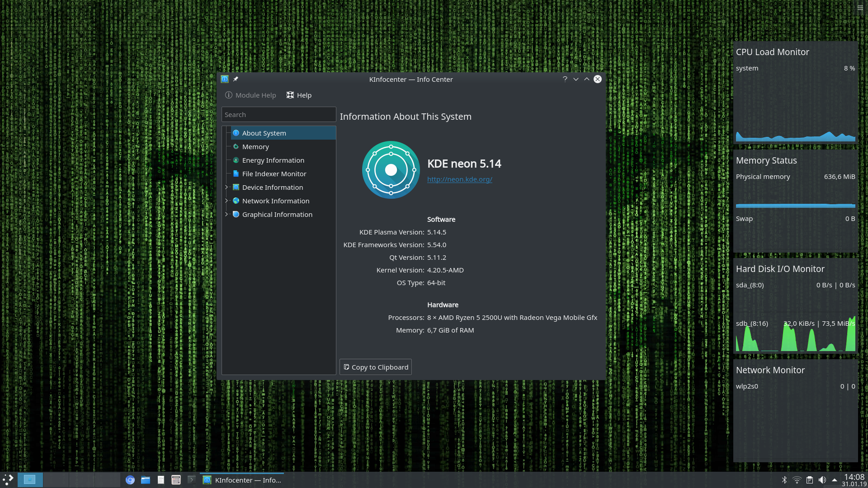Select the Memory module

(255, 147)
